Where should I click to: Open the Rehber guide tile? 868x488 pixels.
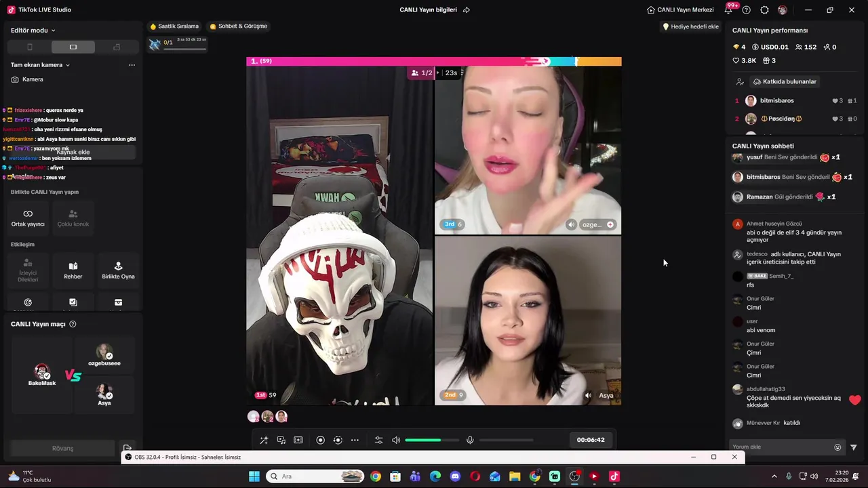(x=73, y=270)
